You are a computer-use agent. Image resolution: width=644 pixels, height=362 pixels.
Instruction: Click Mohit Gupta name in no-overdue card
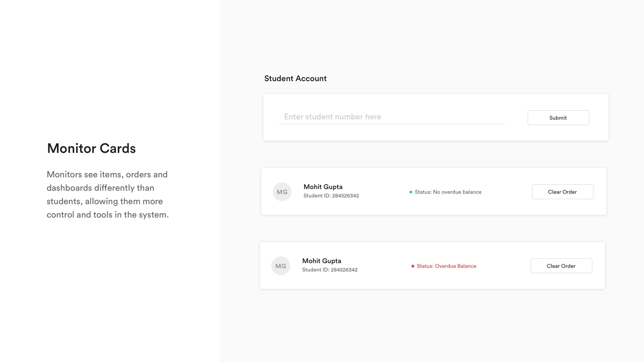pyautogui.click(x=323, y=187)
